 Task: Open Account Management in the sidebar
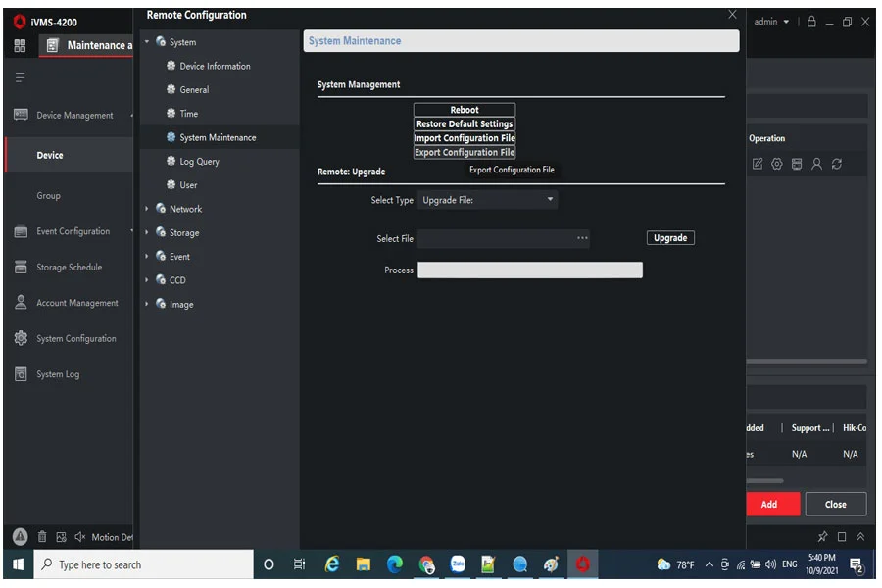click(x=77, y=303)
